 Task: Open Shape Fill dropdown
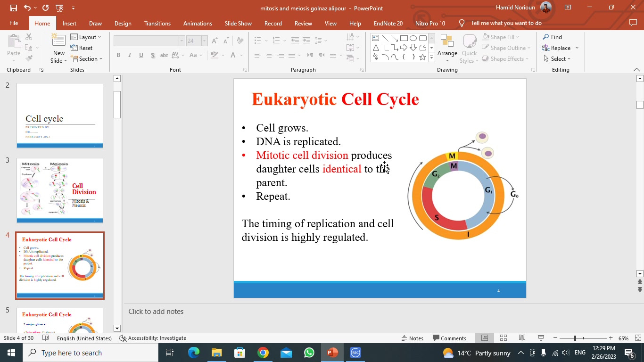pos(501,37)
